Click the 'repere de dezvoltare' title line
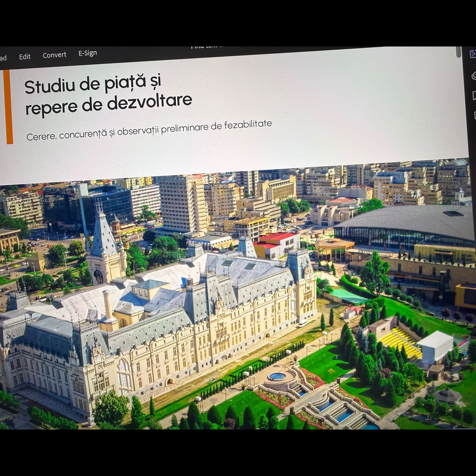The height and width of the screenshot is (476, 476). pyautogui.click(x=109, y=104)
